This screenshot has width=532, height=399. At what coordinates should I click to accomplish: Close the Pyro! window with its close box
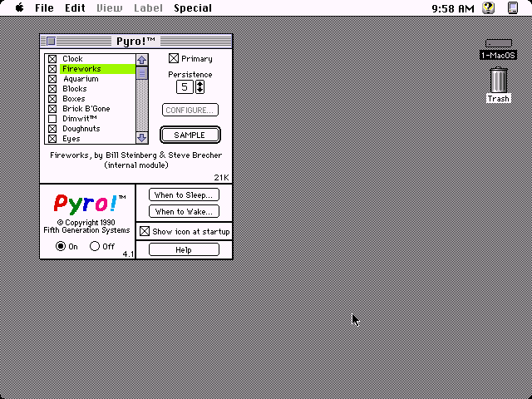click(x=51, y=42)
